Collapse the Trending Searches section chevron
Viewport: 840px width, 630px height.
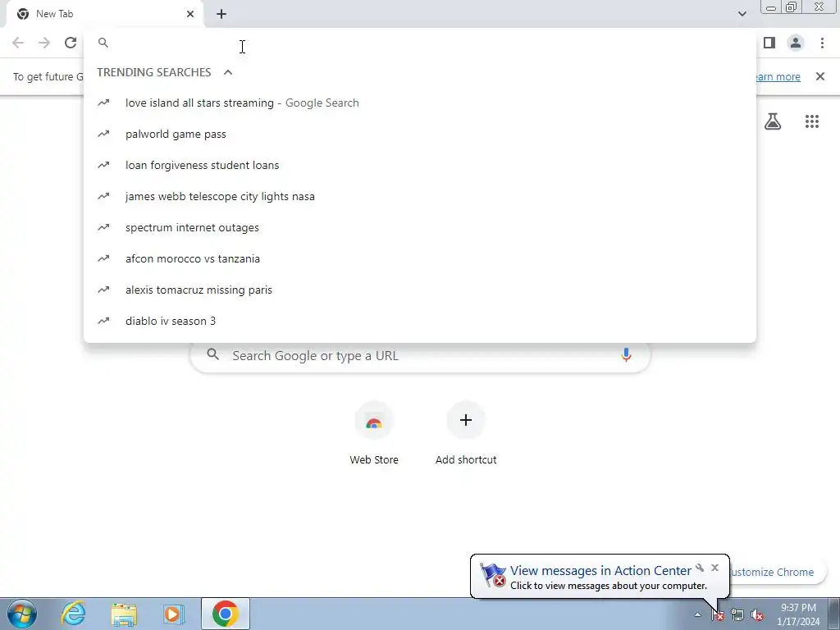[x=228, y=72]
